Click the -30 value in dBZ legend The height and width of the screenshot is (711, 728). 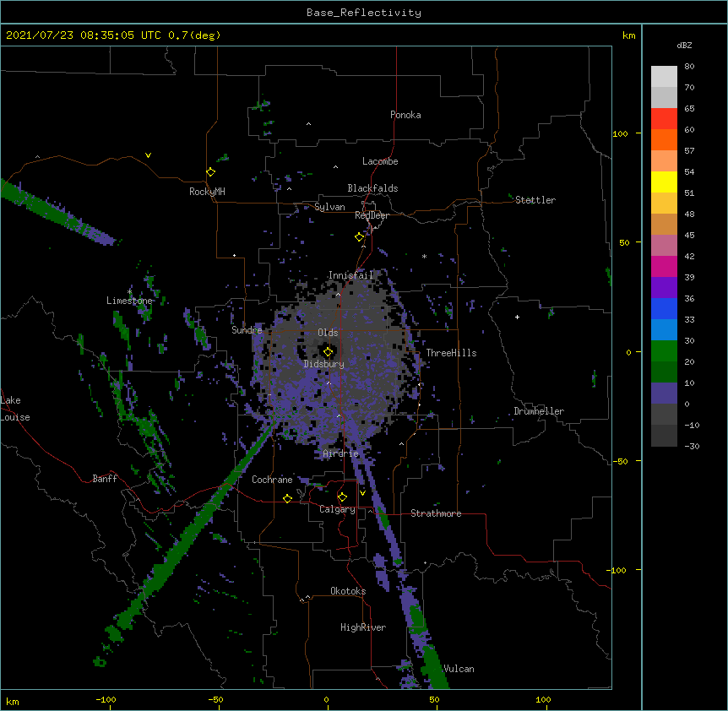pyautogui.click(x=692, y=446)
